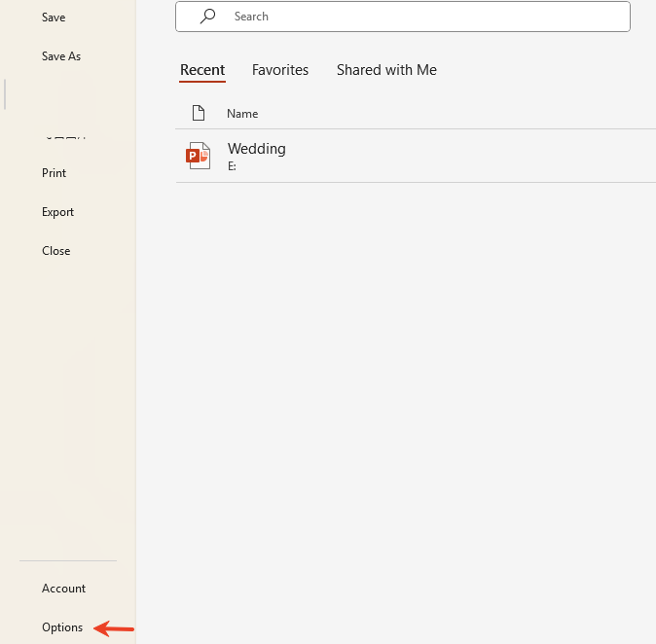Sort by the Name column header
The width and height of the screenshot is (656, 644).
242,113
